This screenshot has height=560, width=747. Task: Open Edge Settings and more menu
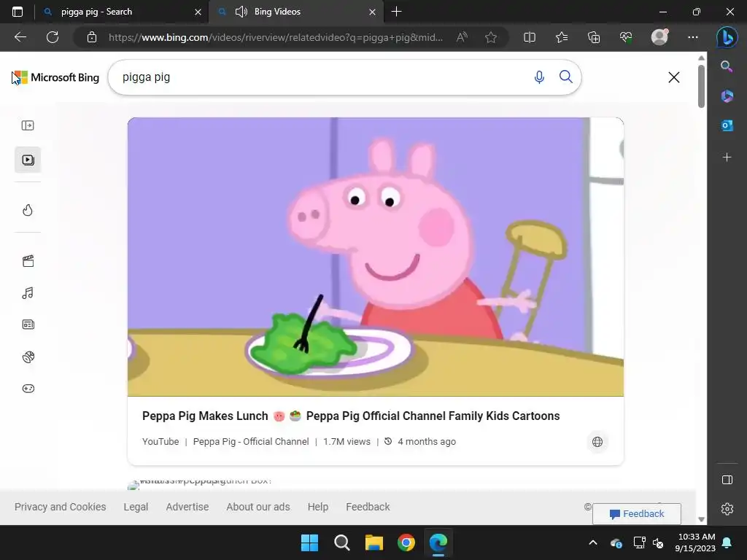tap(693, 37)
